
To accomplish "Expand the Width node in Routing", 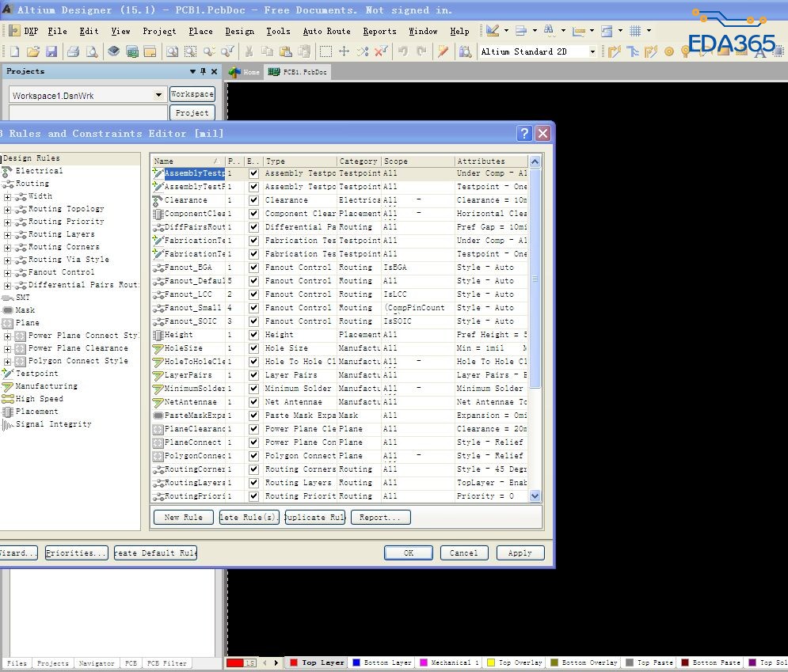I will [x=8, y=196].
